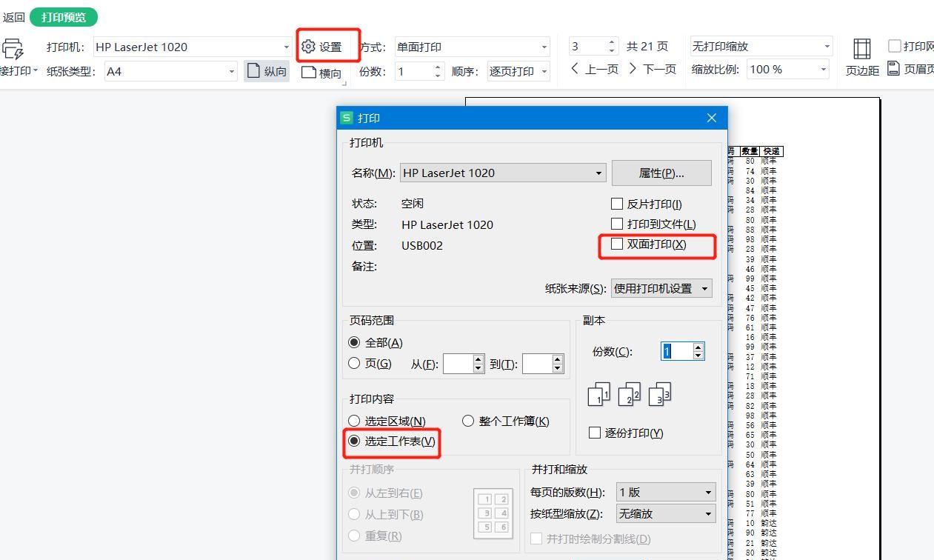934x560 pixels.
Task: Click the direct print printer icon
Action: pos(13,49)
